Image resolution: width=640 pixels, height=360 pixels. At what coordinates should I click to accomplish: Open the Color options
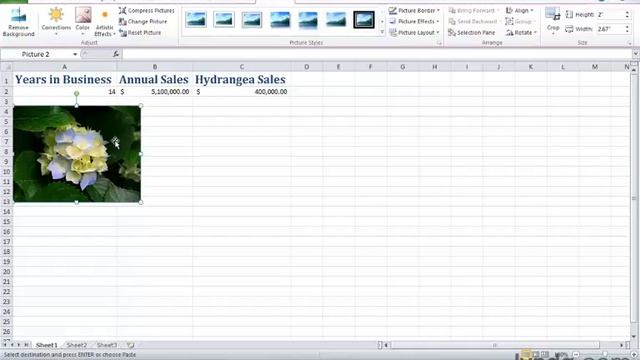pyautogui.click(x=83, y=21)
